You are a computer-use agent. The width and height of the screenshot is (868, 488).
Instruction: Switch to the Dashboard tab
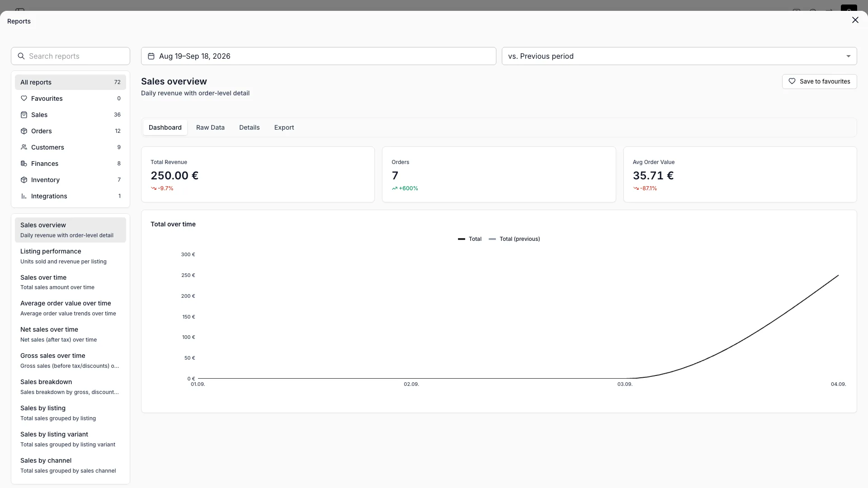click(165, 127)
